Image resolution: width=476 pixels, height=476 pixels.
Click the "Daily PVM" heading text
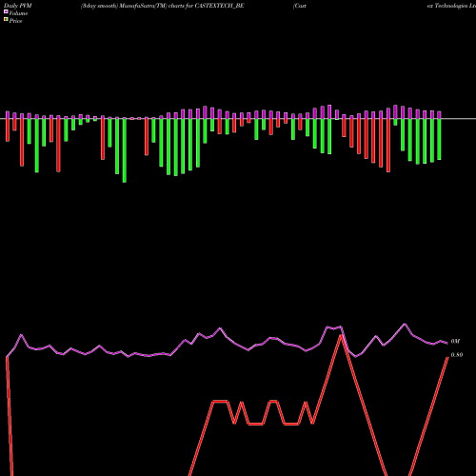pyautogui.click(x=18, y=6)
